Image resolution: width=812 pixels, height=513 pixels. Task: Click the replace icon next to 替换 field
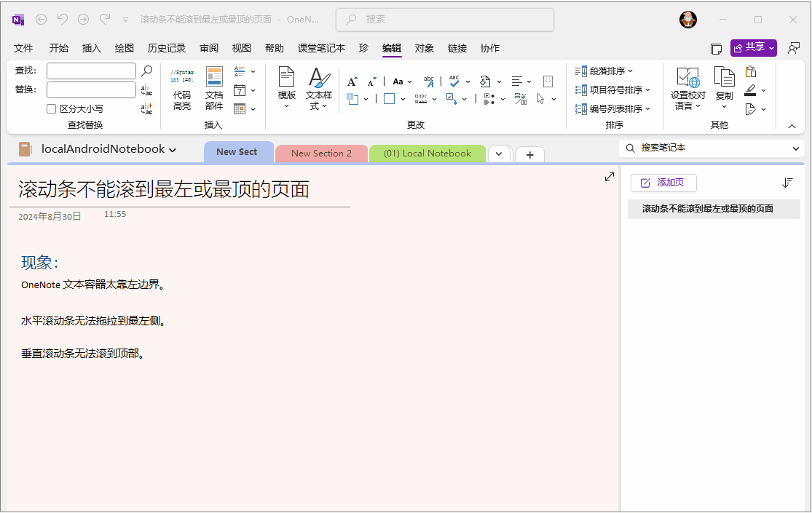click(146, 90)
